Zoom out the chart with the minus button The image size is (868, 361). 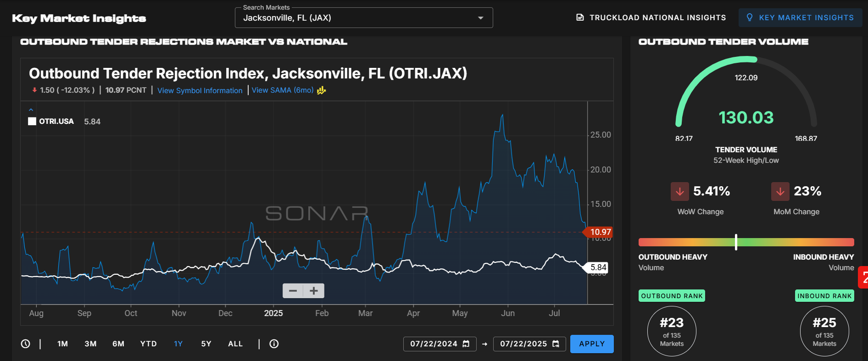pyautogui.click(x=293, y=290)
